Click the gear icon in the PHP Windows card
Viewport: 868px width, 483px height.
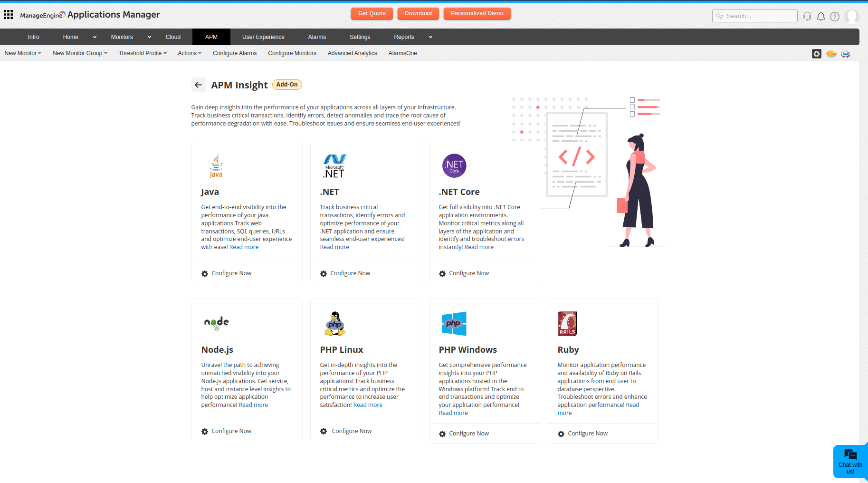pyautogui.click(x=442, y=434)
